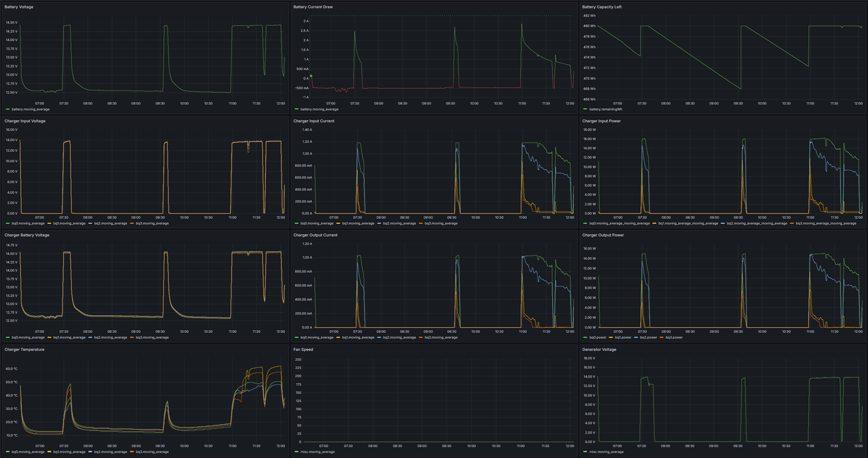The width and height of the screenshot is (868, 458).
Task: Toggle bq2.moving_average in Charger Output Current legend
Action: (x=399, y=337)
